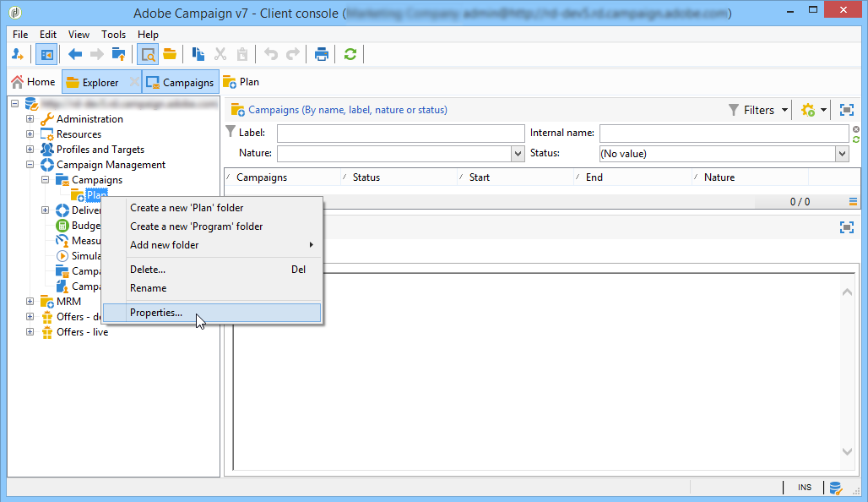Screen dimensions: 868x502
Task: Sort by Status column header
Action: (399, 177)
